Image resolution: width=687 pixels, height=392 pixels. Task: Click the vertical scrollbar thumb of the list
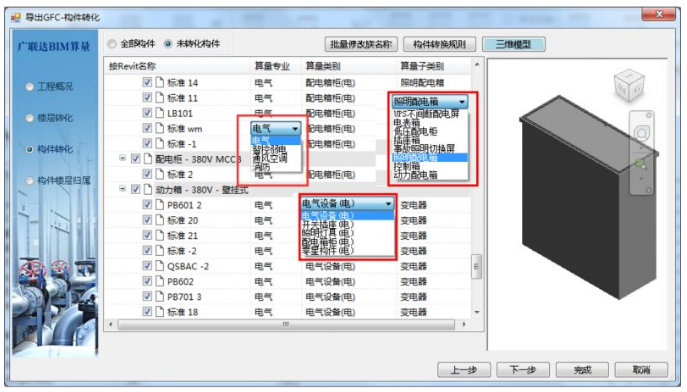click(x=476, y=266)
